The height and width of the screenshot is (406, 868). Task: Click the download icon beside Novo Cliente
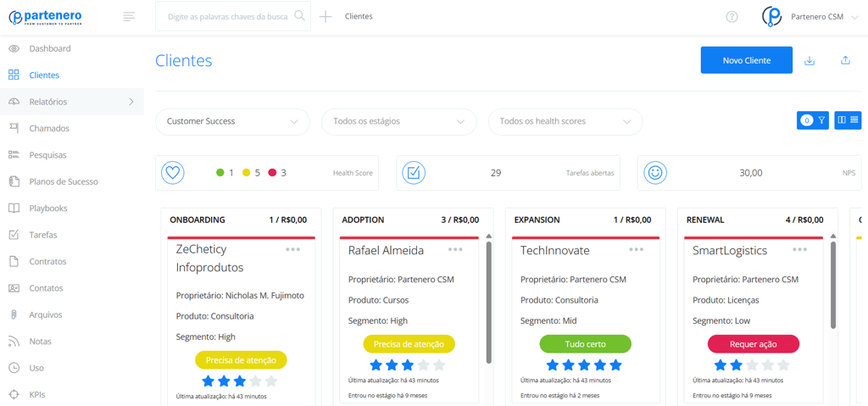tap(810, 60)
